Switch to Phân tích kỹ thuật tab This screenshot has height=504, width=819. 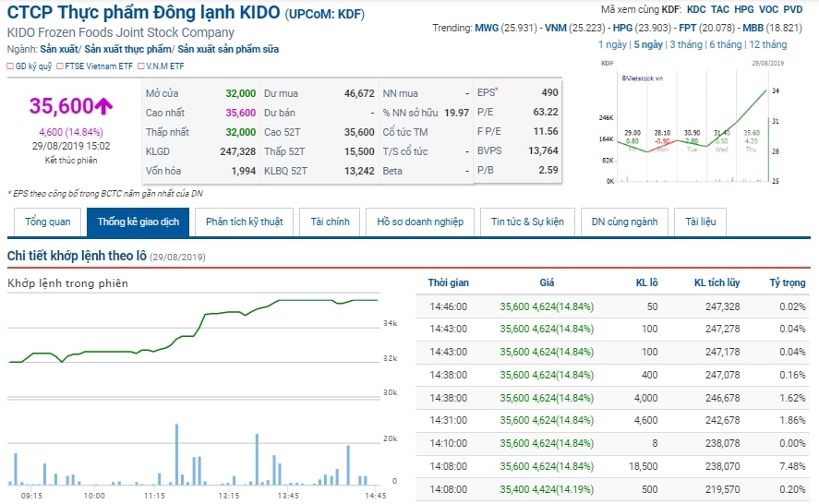[244, 222]
